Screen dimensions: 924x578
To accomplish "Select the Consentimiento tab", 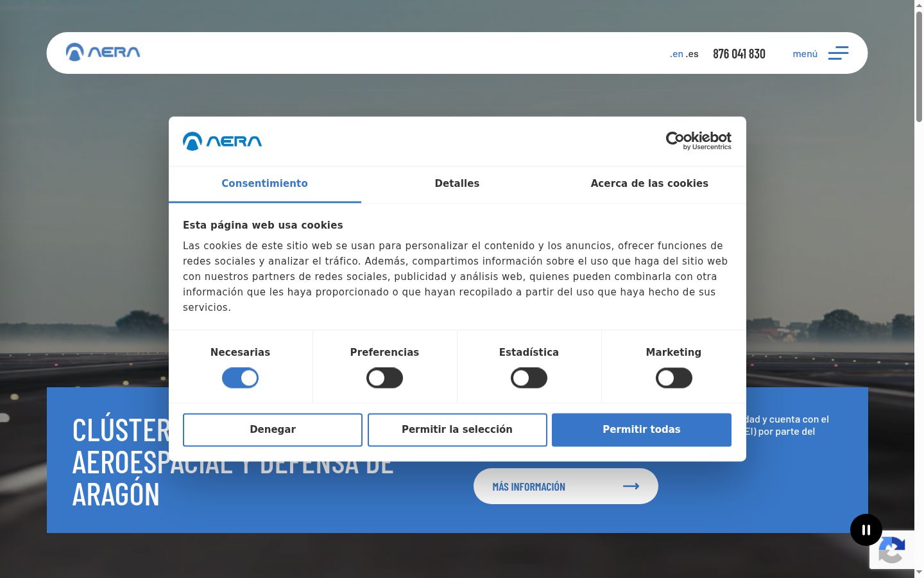I will [x=264, y=184].
